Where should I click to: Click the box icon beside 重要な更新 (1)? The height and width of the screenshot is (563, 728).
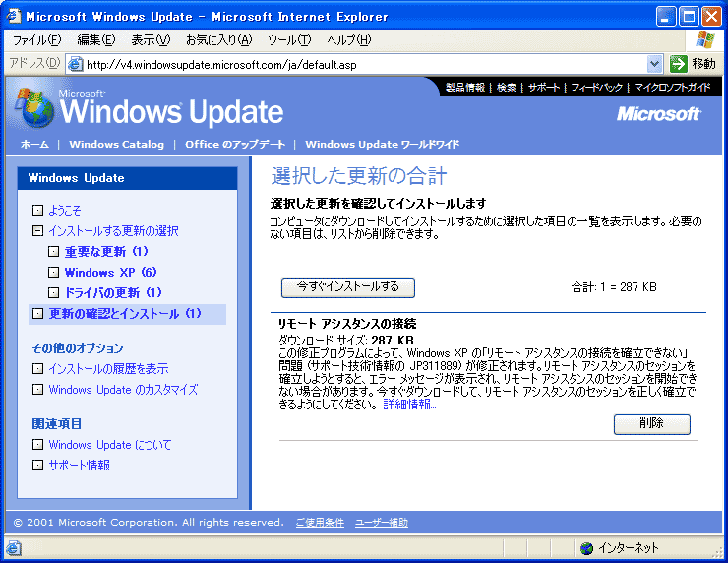click(x=53, y=251)
